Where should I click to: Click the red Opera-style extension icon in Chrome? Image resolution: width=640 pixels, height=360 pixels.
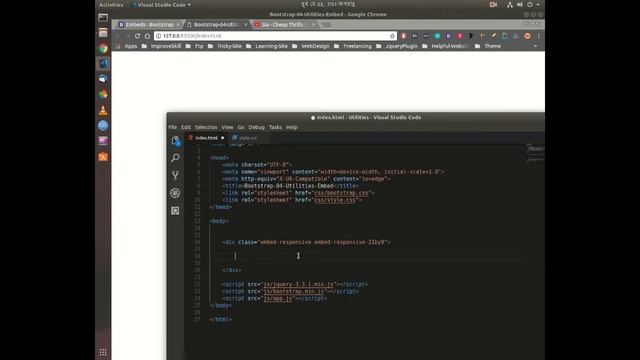click(404, 36)
